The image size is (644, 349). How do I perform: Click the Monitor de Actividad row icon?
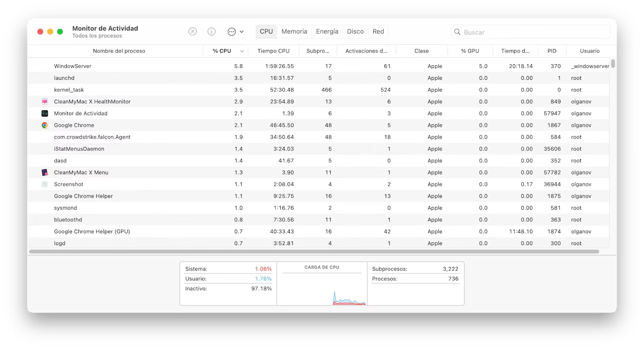pyautogui.click(x=45, y=113)
